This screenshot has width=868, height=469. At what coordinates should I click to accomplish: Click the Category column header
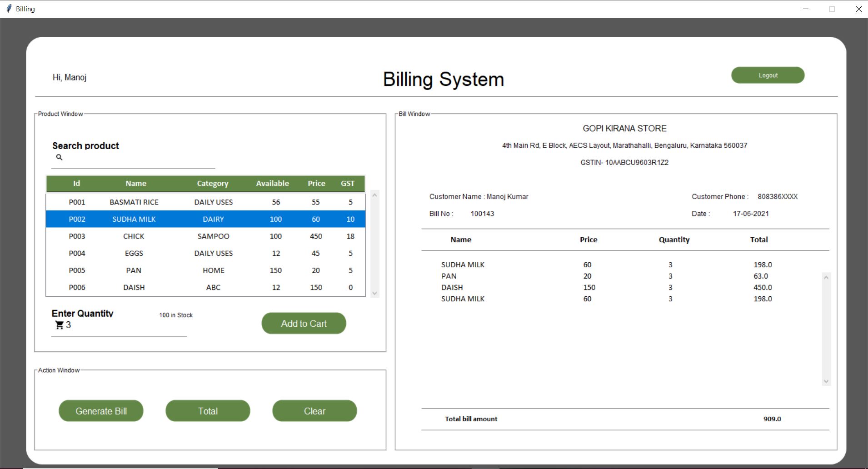coord(212,184)
